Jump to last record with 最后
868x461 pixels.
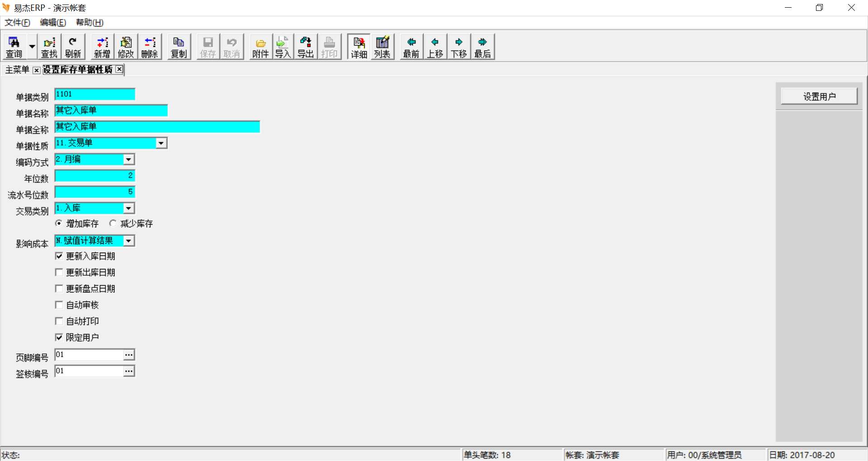pos(482,47)
